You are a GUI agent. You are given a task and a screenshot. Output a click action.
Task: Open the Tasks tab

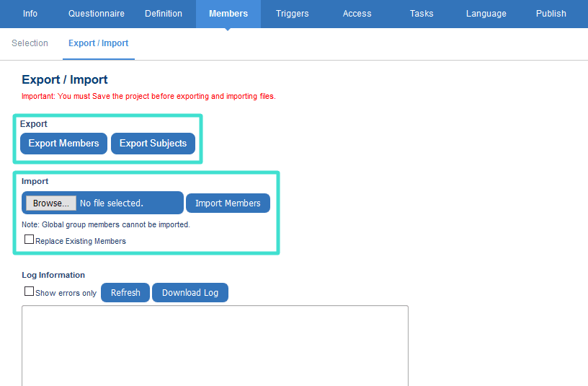pyautogui.click(x=422, y=14)
